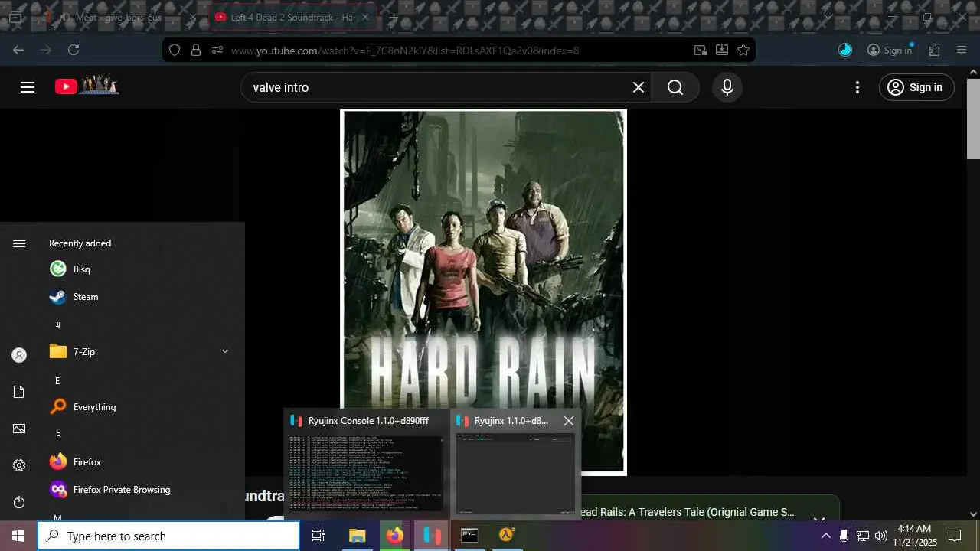980x551 pixels.
Task: Expand the 7-Zip folder
Action: coord(141,352)
